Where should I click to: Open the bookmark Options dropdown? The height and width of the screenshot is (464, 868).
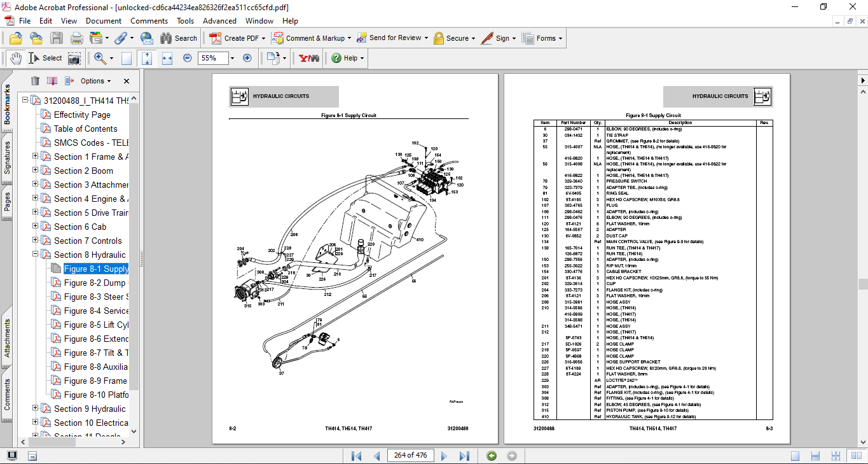point(95,81)
